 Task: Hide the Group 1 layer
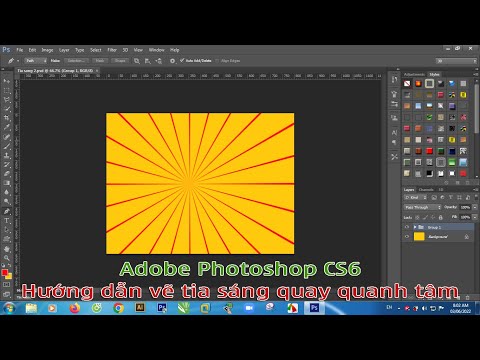click(407, 227)
